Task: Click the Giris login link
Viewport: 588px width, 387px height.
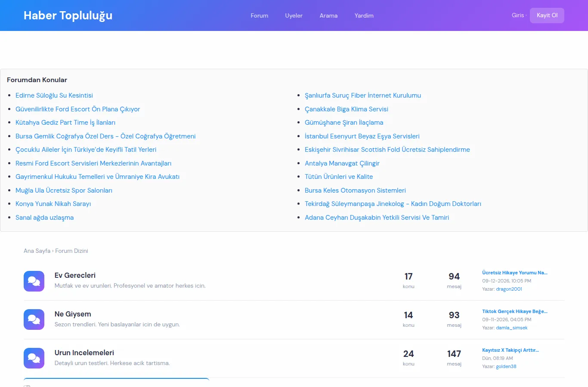Action: click(x=518, y=15)
